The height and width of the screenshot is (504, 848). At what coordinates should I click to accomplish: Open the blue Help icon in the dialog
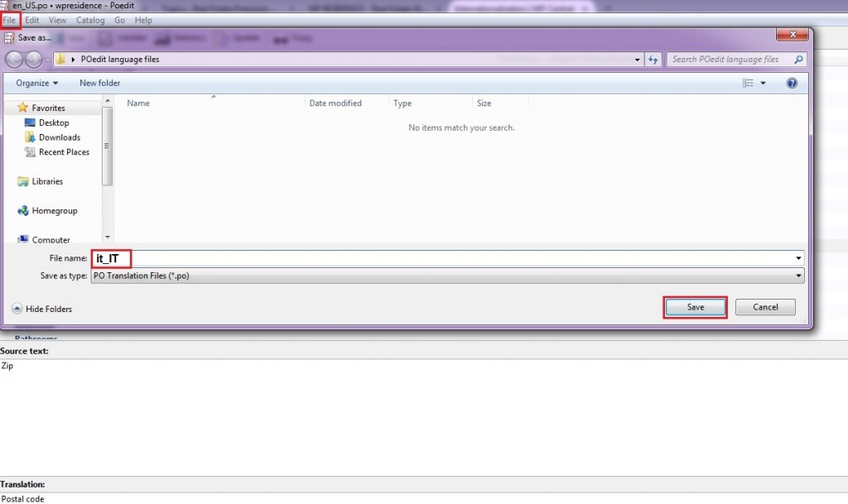pos(792,83)
